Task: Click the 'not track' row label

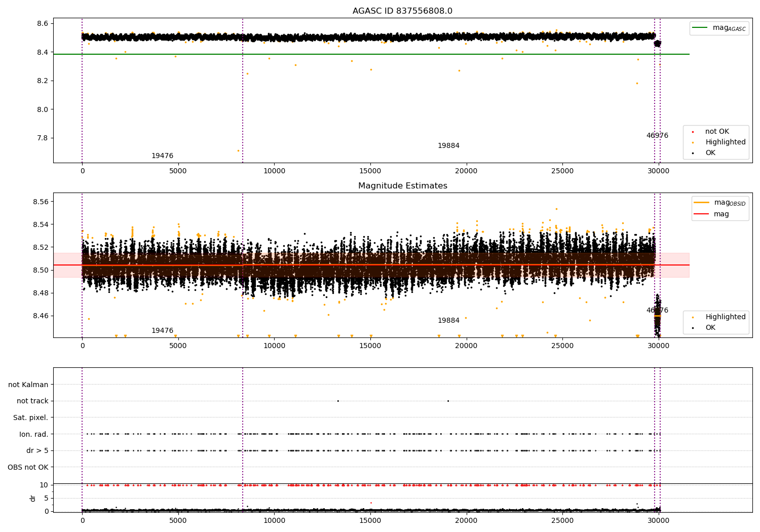Action: pyautogui.click(x=32, y=401)
